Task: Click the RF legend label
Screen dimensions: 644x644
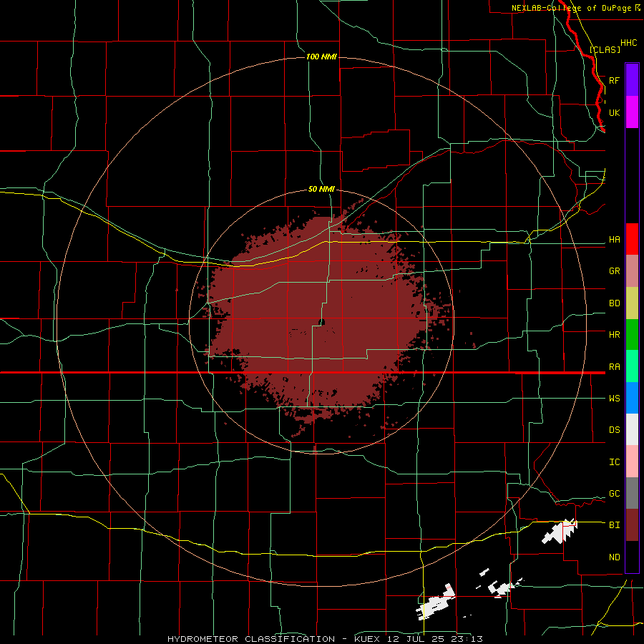Action: (614, 80)
